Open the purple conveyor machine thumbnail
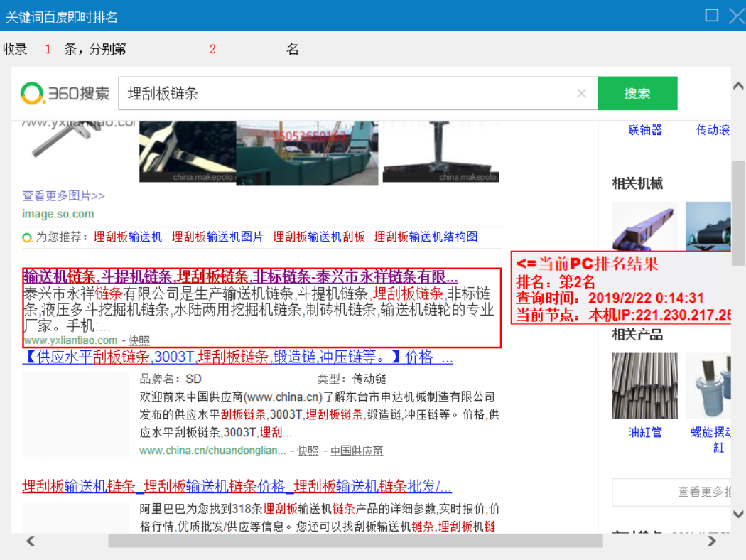 [x=644, y=226]
